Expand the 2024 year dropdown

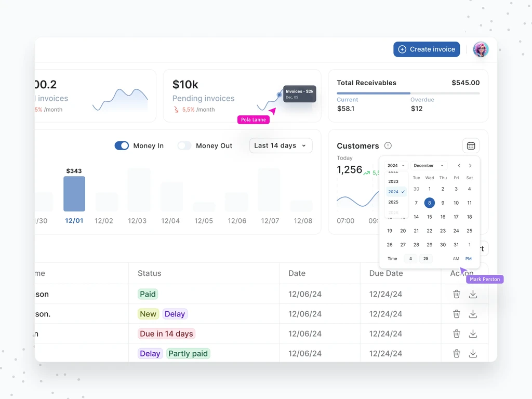pyautogui.click(x=396, y=166)
